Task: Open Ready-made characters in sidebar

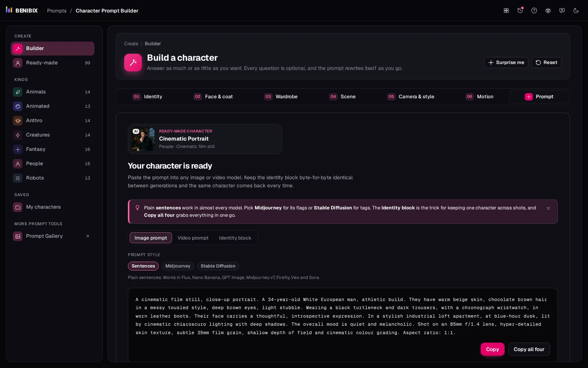Action: click(x=53, y=63)
